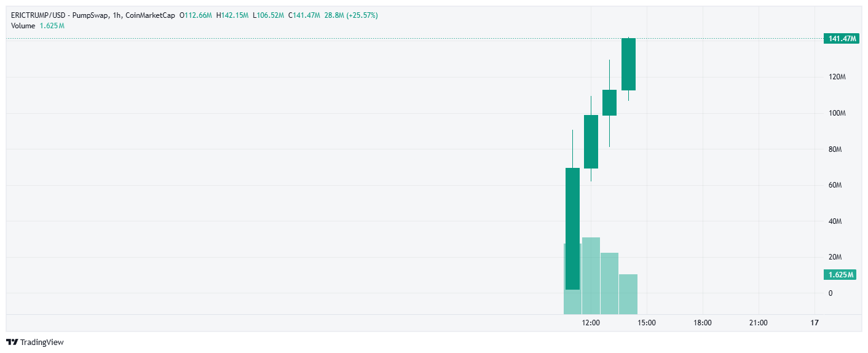
Task: Select the tallest first green candle
Action: 572,228
